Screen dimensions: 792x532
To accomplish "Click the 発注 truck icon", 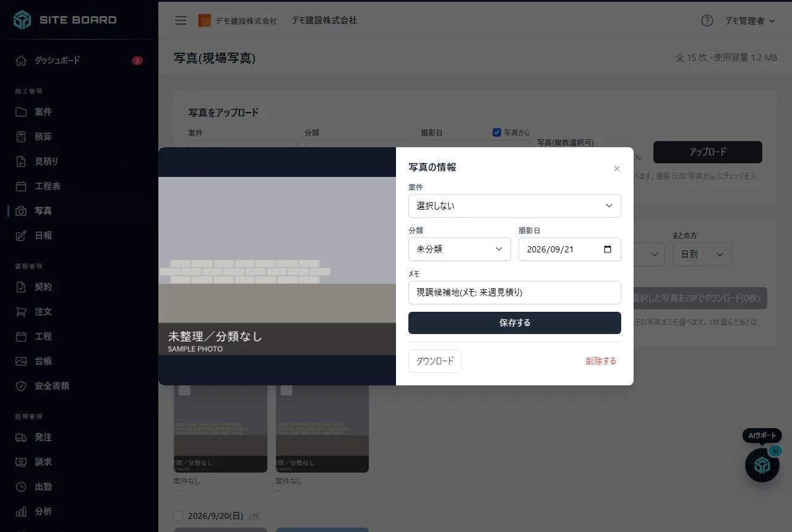I will point(21,437).
